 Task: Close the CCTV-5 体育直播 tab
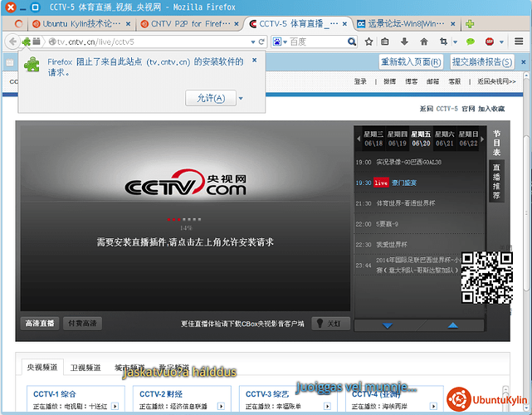[x=344, y=24]
